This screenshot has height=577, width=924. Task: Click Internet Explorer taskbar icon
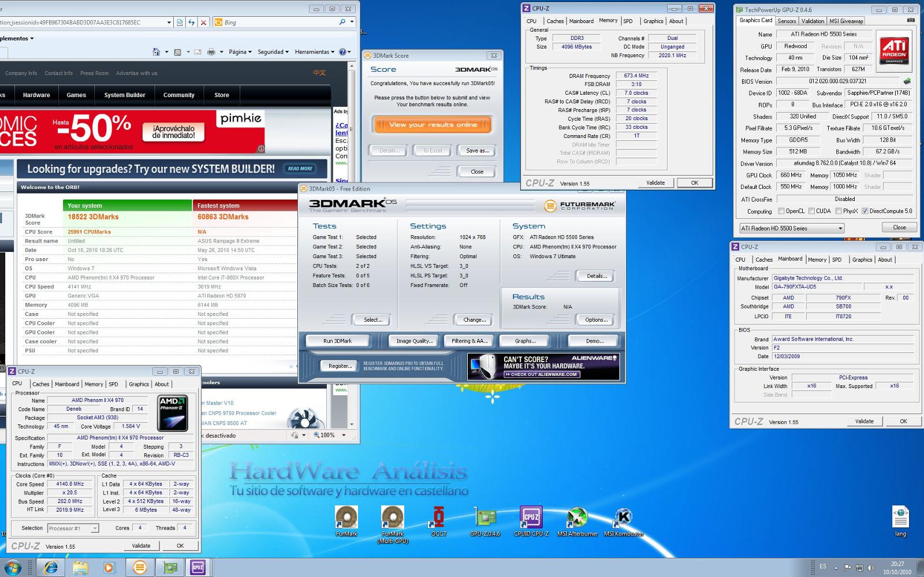click(51, 567)
